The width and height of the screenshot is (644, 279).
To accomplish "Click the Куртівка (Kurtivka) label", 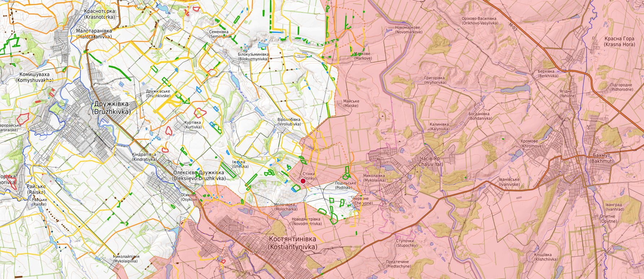I will (193, 125).
